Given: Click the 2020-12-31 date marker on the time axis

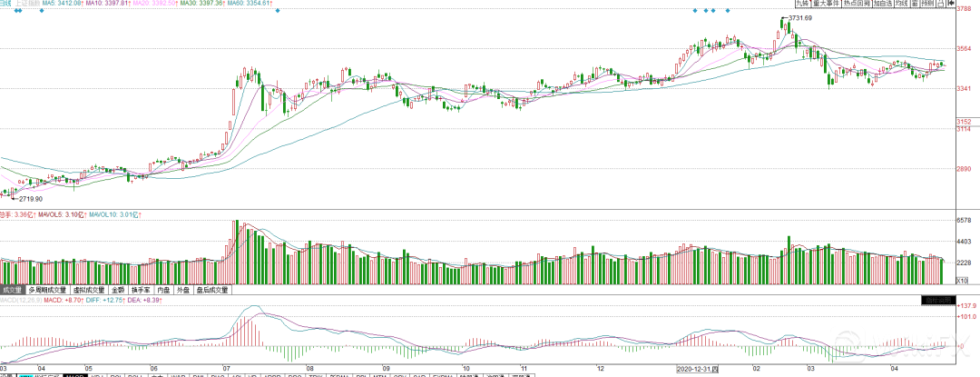Looking at the screenshot, I should [x=697, y=370].
